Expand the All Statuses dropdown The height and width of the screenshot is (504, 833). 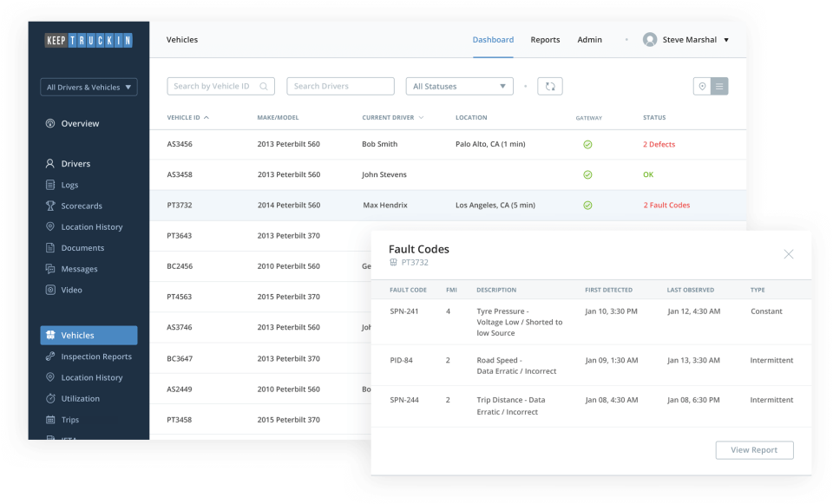[460, 86]
